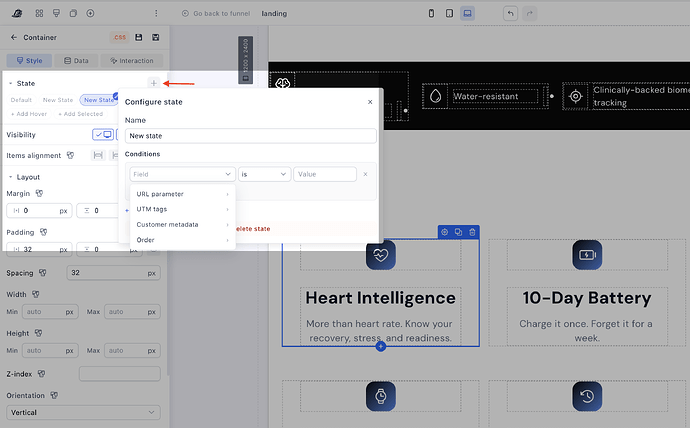Select the Default state pill
The height and width of the screenshot is (428, 690).
[x=21, y=100]
